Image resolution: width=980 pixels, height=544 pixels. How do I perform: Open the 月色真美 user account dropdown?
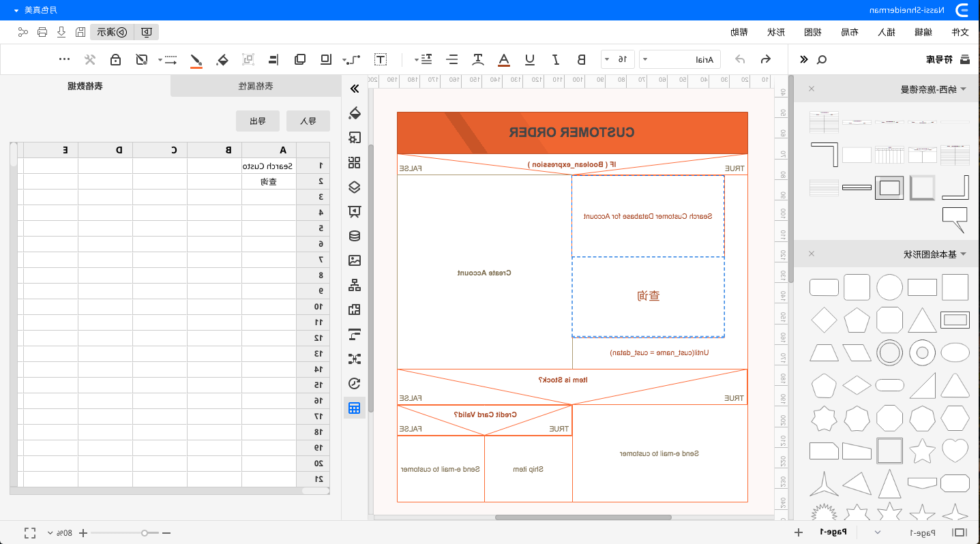[x=35, y=10]
